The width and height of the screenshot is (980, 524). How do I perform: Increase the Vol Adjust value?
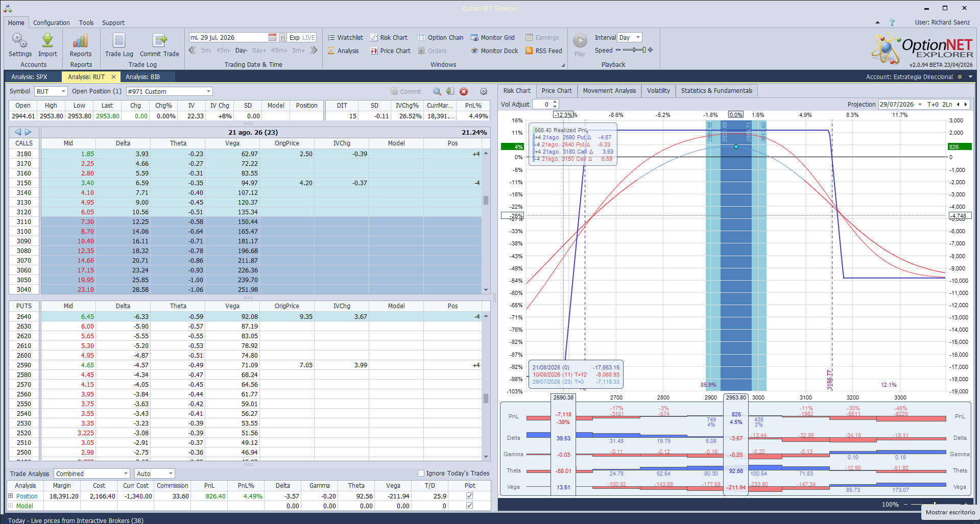pos(555,102)
